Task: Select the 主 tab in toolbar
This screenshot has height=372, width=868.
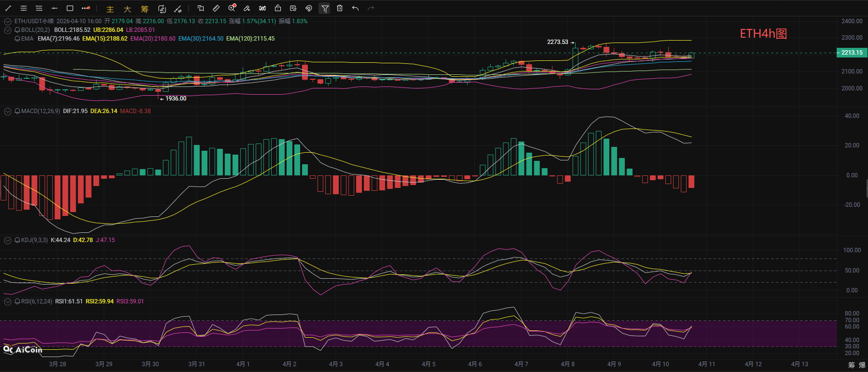Action: click(x=110, y=9)
